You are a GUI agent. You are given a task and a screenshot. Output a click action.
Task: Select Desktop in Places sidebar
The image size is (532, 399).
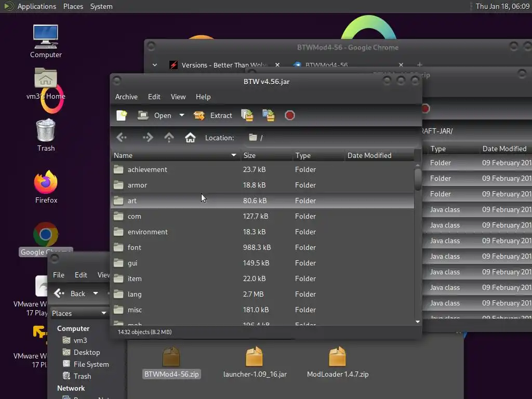point(82,352)
